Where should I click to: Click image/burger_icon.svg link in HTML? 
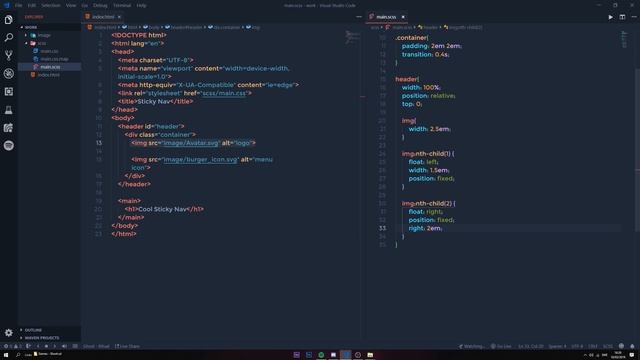(200, 160)
